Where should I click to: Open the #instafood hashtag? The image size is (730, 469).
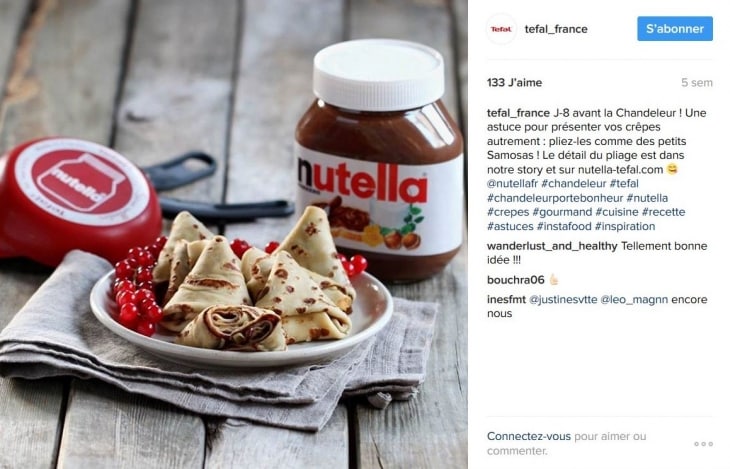pos(564,226)
